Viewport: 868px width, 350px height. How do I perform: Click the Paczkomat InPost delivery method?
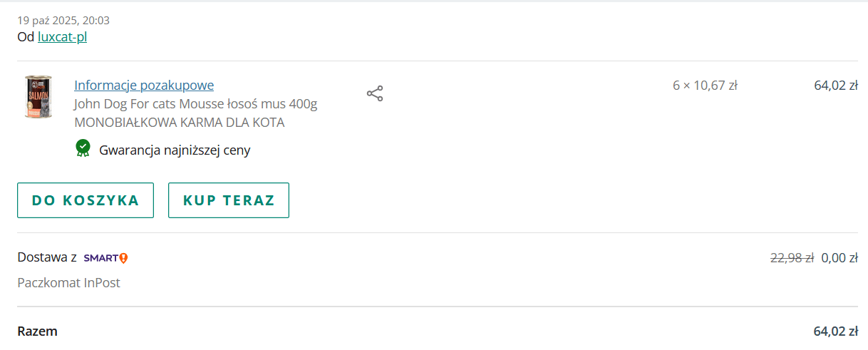[x=69, y=283]
